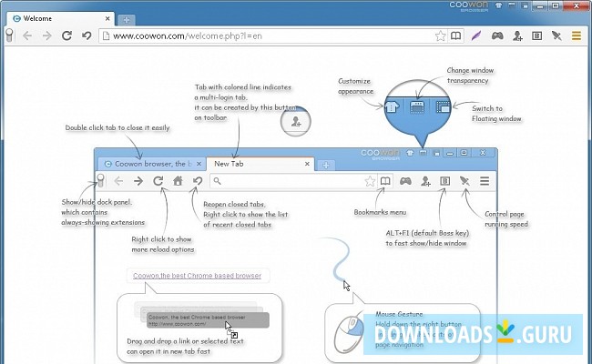Viewport: 592px width, 364px height.
Task: Click the text 'Show/hide dock panel.'
Action: tap(97, 202)
